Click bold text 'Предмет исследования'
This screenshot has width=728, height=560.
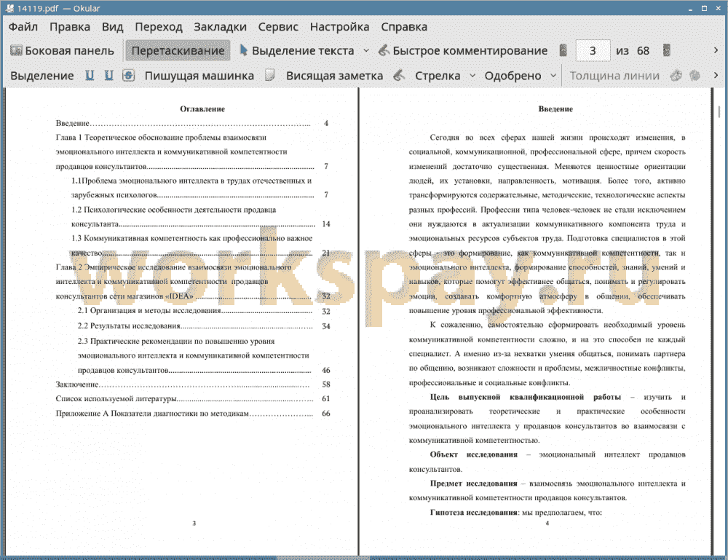coord(473,484)
